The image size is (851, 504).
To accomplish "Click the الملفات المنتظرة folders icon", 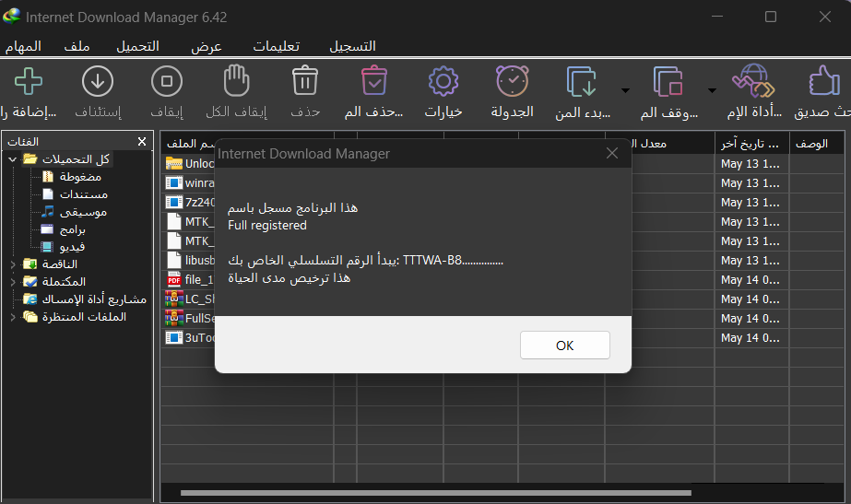I will [x=30, y=317].
